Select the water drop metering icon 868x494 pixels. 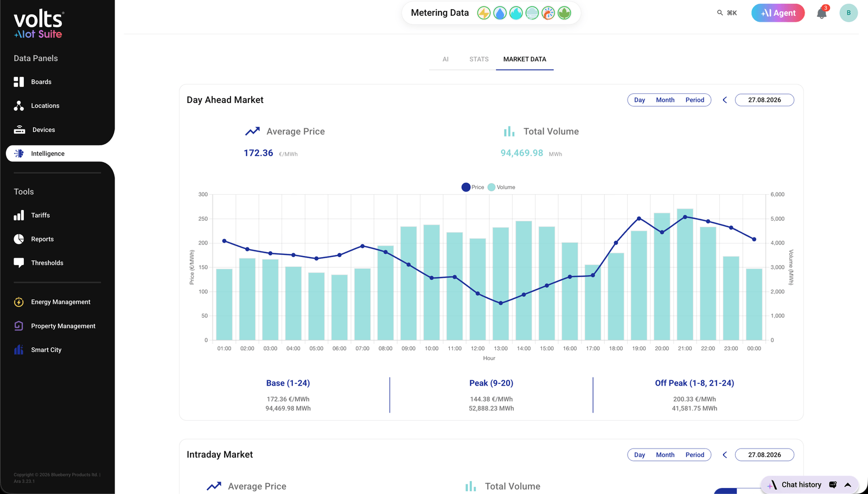pos(500,13)
